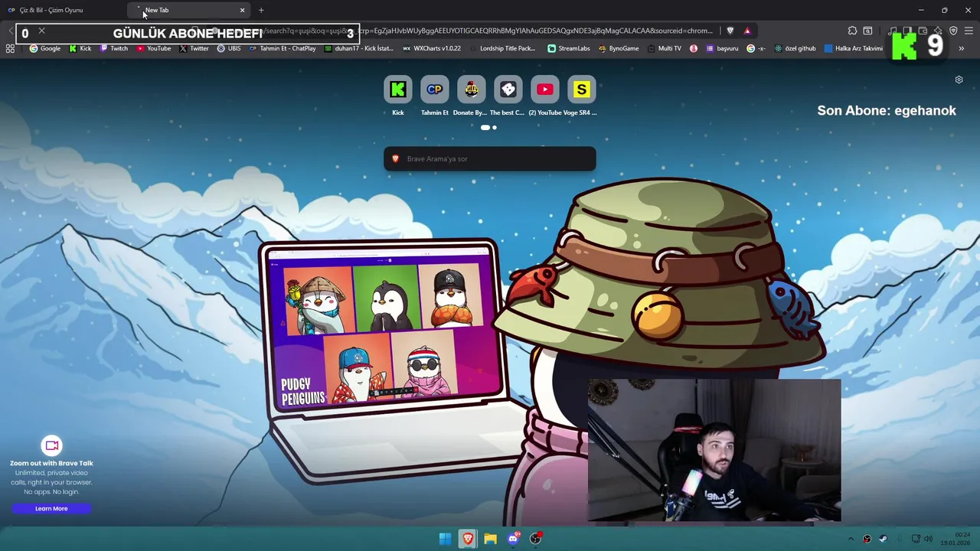980x551 pixels.
Task: Open Brave browser from taskbar
Action: pyautogui.click(x=468, y=539)
